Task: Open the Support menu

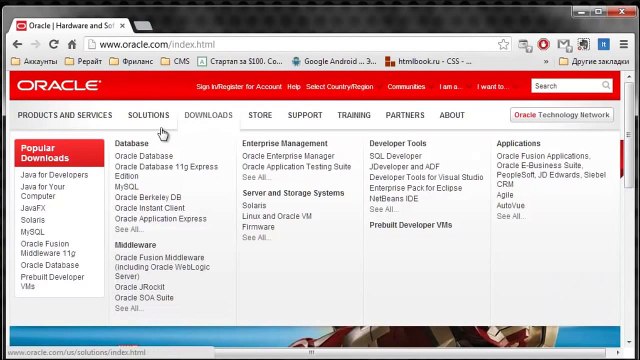Action: [x=305, y=115]
